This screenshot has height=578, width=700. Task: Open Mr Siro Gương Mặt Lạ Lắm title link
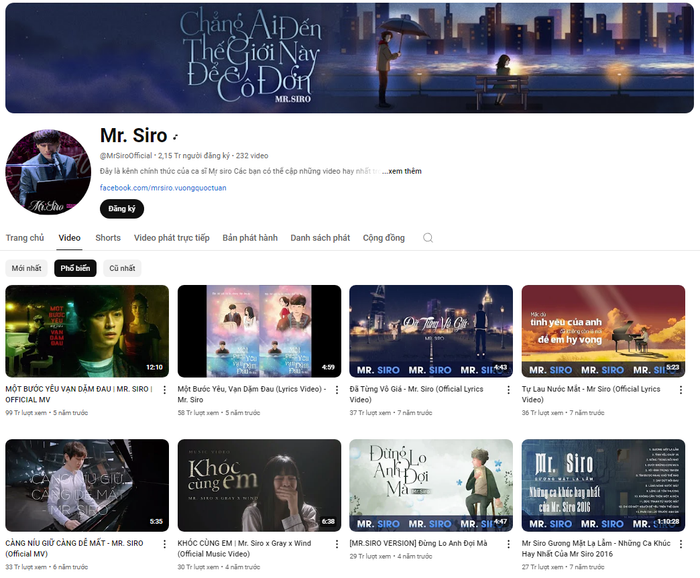point(596,549)
